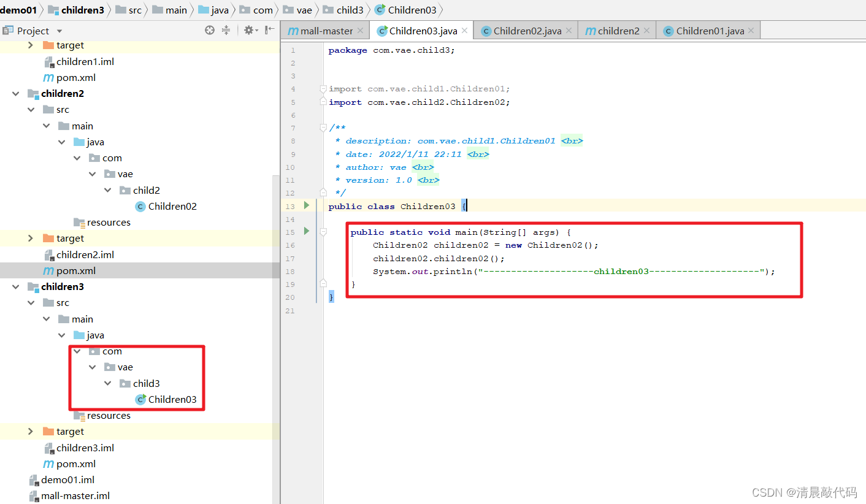Select children2.iml in the project tree

click(79, 254)
